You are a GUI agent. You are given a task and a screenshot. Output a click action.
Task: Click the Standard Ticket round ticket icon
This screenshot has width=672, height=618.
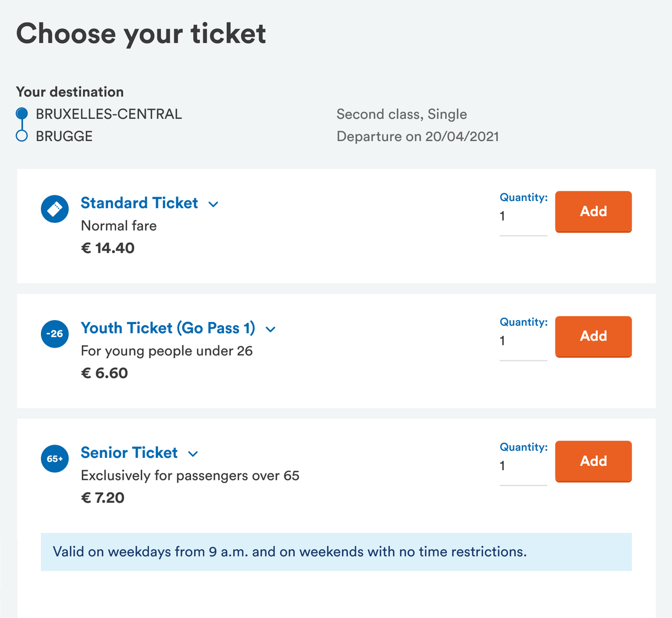55,209
